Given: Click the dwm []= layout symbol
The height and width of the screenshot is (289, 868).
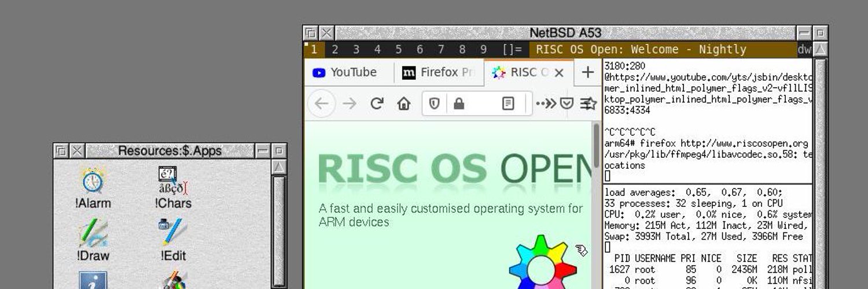Looking at the screenshot, I should pyautogui.click(x=512, y=50).
